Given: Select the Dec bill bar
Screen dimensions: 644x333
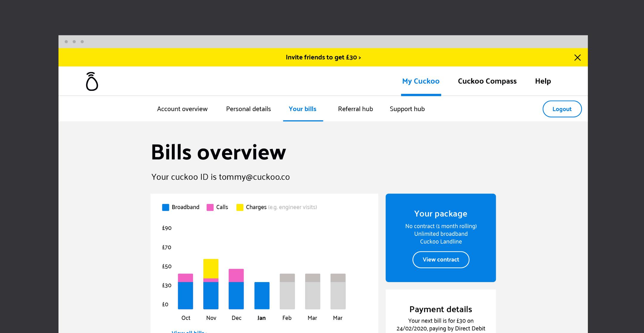Looking at the screenshot, I should click(236, 289).
